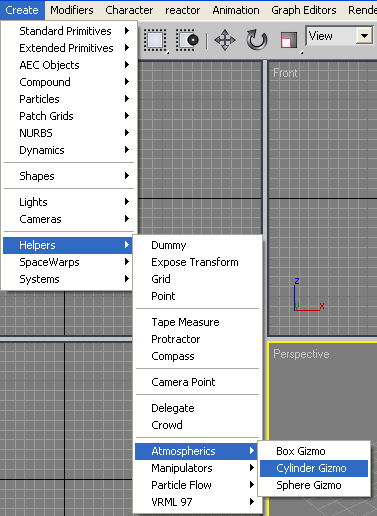This screenshot has width=377, height=516.
Task: Expand the Patch Grids submenu
Action: coord(68,116)
